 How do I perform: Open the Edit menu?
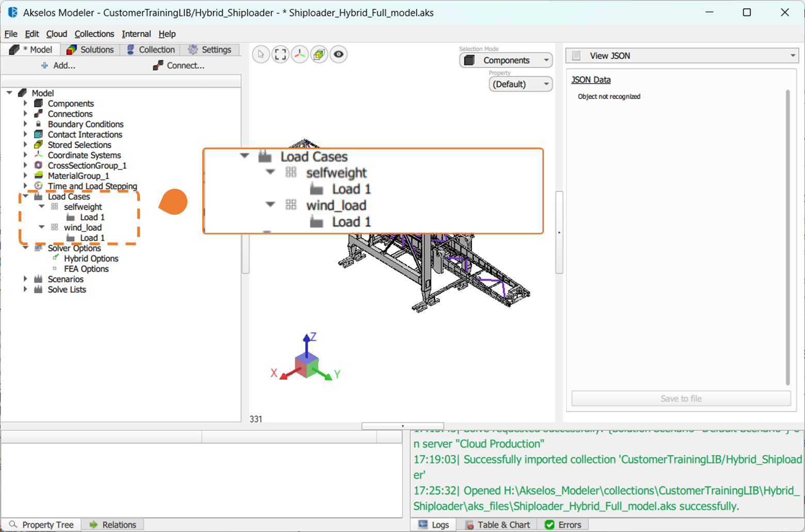(x=32, y=34)
